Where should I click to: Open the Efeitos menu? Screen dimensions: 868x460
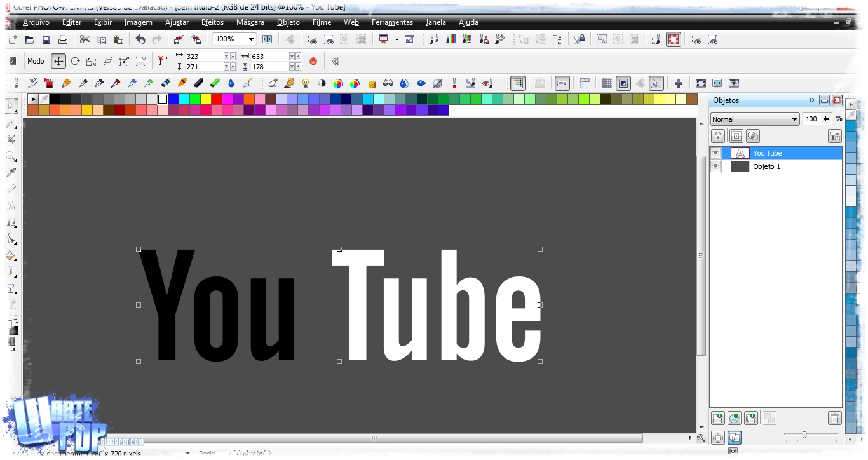click(x=212, y=22)
